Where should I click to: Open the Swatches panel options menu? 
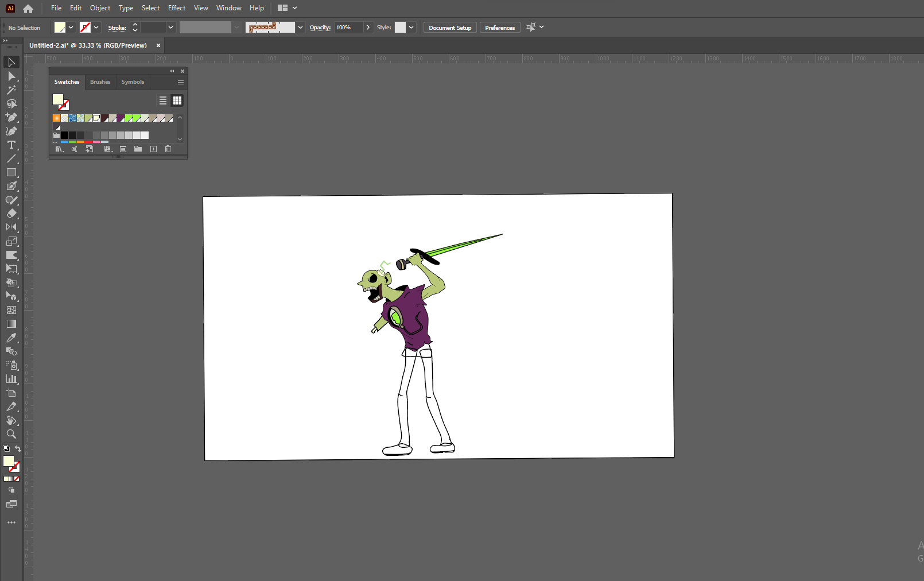point(181,82)
